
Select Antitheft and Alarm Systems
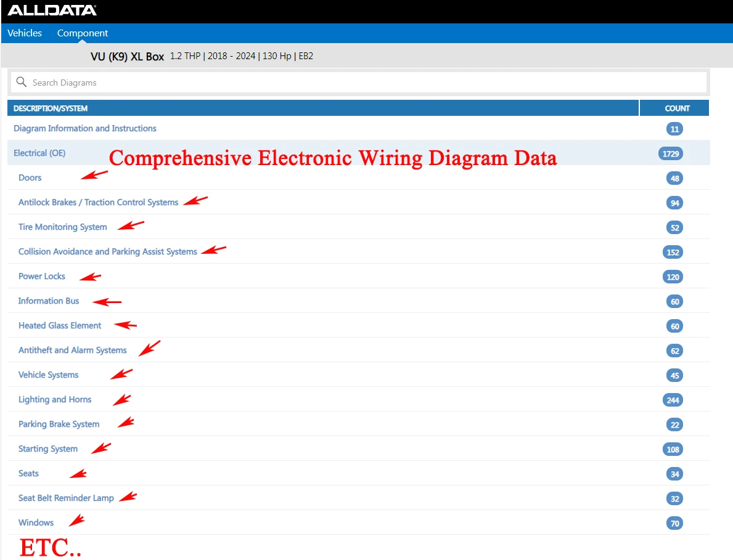(73, 351)
